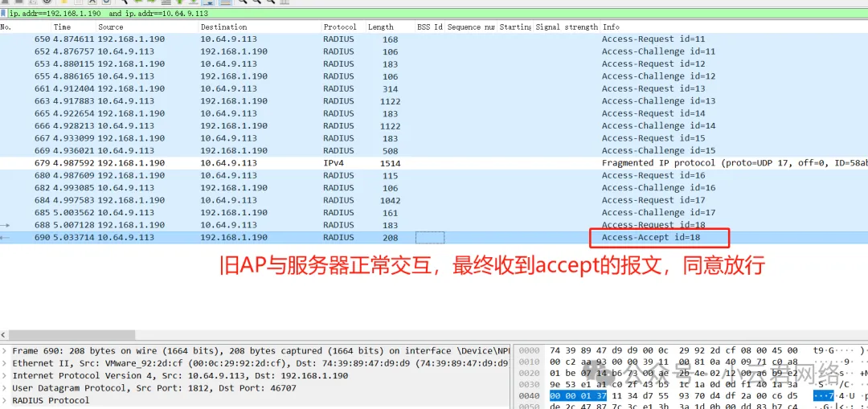The image size is (868, 409).
Task: Click the Info column header
Action: pyautogui.click(x=611, y=27)
